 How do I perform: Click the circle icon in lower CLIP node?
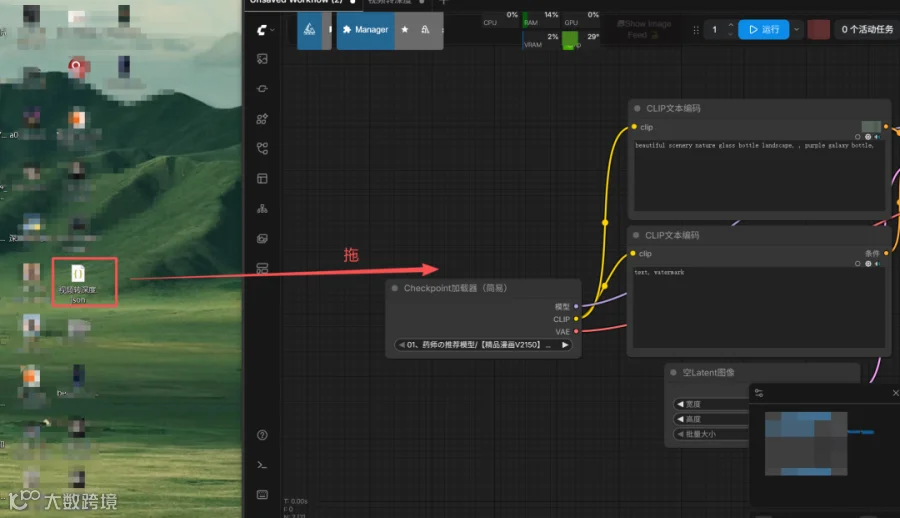click(x=858, y=264)
